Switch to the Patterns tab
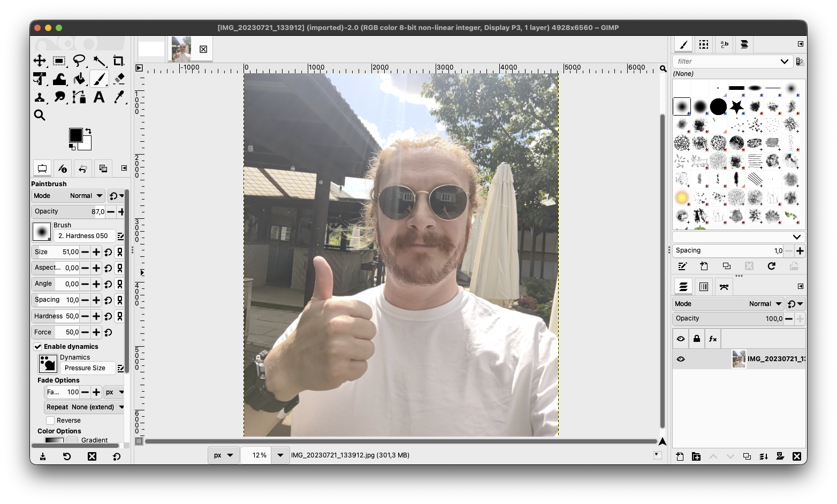 pos(704,44)
